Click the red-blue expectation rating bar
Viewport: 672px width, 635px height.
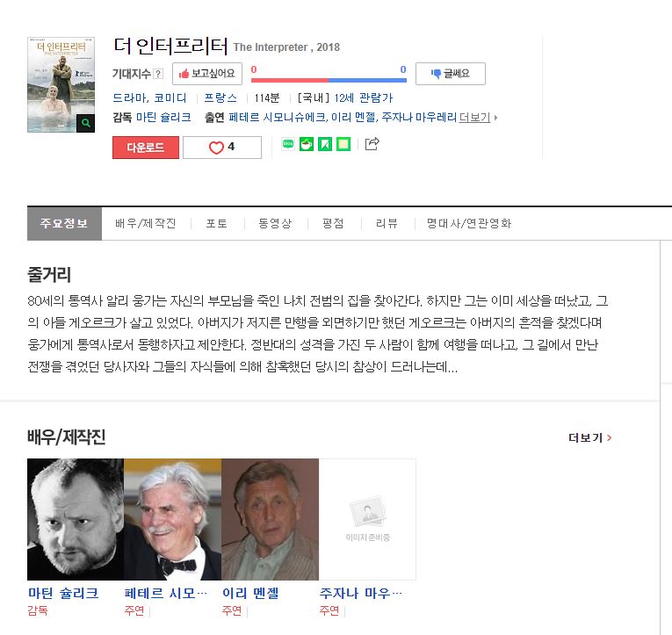329,80
